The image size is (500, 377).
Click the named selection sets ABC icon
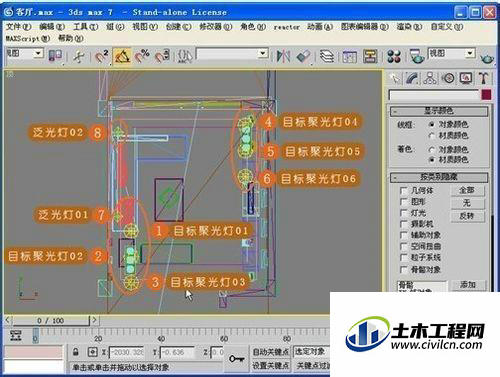click(185, 56)
